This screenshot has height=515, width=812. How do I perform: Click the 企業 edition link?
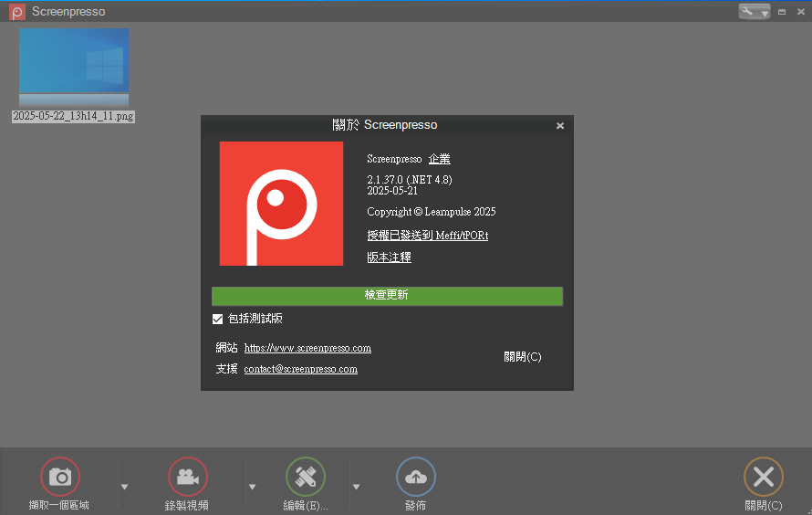pyautogui.click(x=439, y=159)
